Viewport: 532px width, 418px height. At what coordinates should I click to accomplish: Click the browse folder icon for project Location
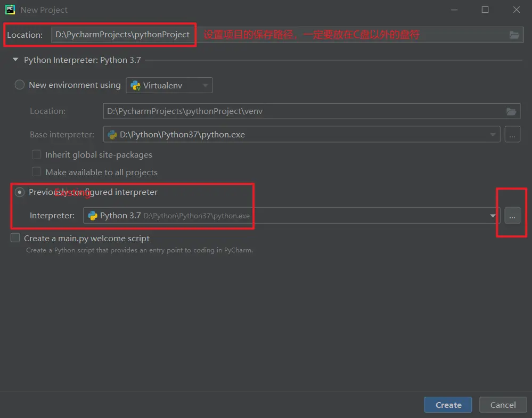point(514,35)
